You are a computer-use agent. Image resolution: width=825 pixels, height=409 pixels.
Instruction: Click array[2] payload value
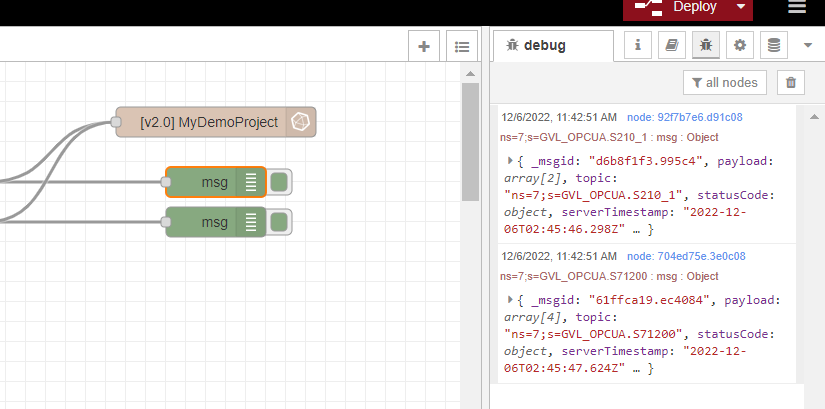tap(532, 178)
